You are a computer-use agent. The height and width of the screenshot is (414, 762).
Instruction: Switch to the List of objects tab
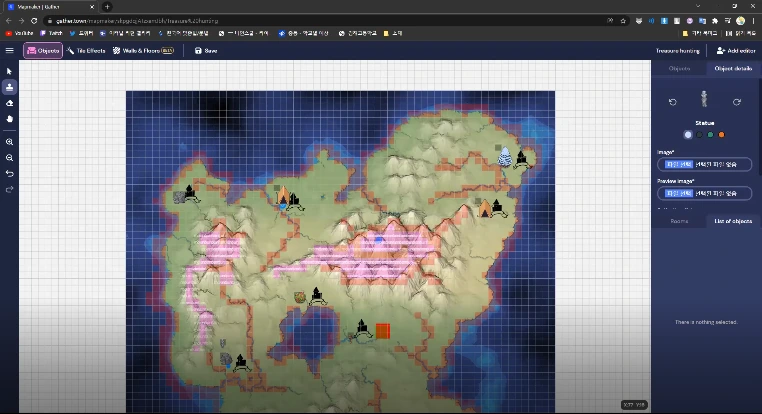point(733,221)
